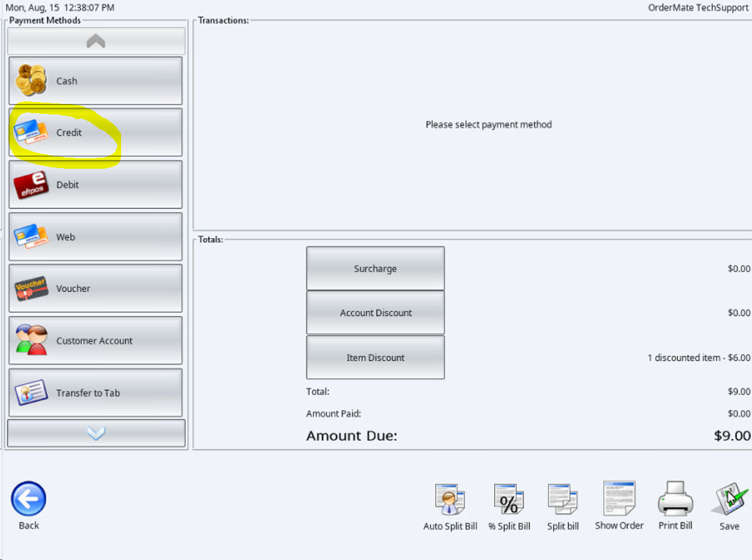The height and width of the screenshot is (560, 752).
Task: Select the Cash payment method
Action: tap(96, 80)
